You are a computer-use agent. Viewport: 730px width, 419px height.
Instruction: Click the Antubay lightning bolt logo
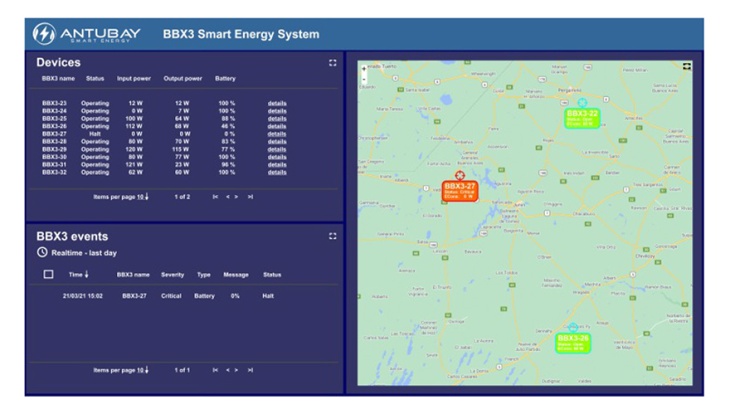tap(44, 34)
